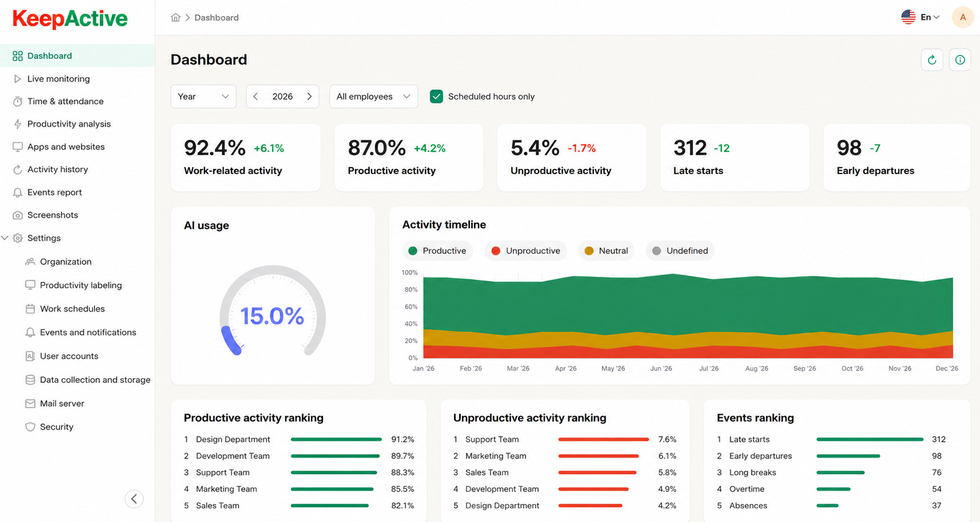Open Screenshots menu item
Image resolution: width=980 pixels, height=522 pixels.
click(x=77, y=215)
